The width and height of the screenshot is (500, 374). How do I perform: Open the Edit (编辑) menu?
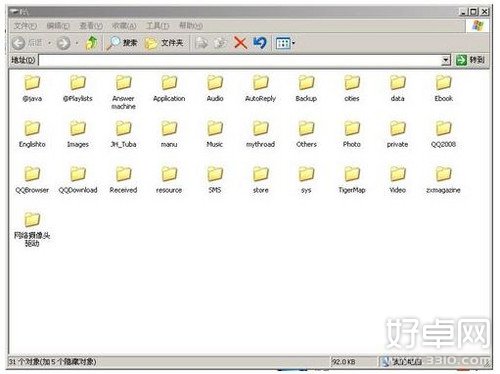(58, 26)
